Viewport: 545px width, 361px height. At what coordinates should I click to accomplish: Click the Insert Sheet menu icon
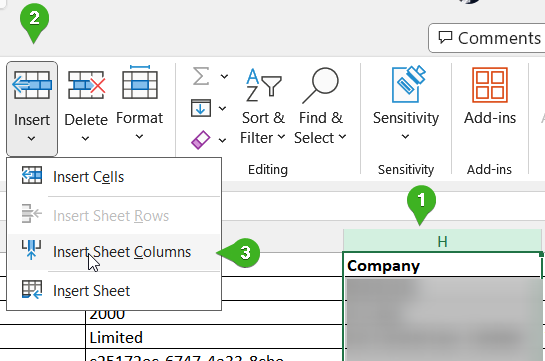coord(32,289)
